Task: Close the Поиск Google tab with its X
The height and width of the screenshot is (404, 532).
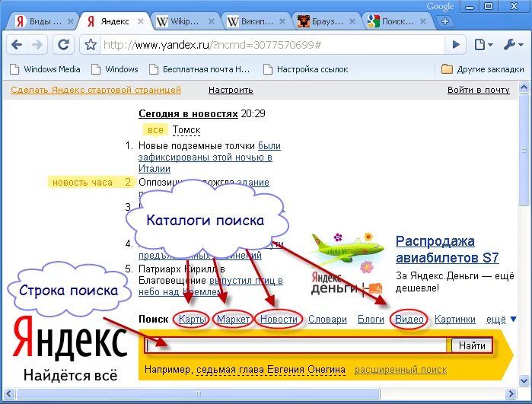Action: (x=423, y=21)
